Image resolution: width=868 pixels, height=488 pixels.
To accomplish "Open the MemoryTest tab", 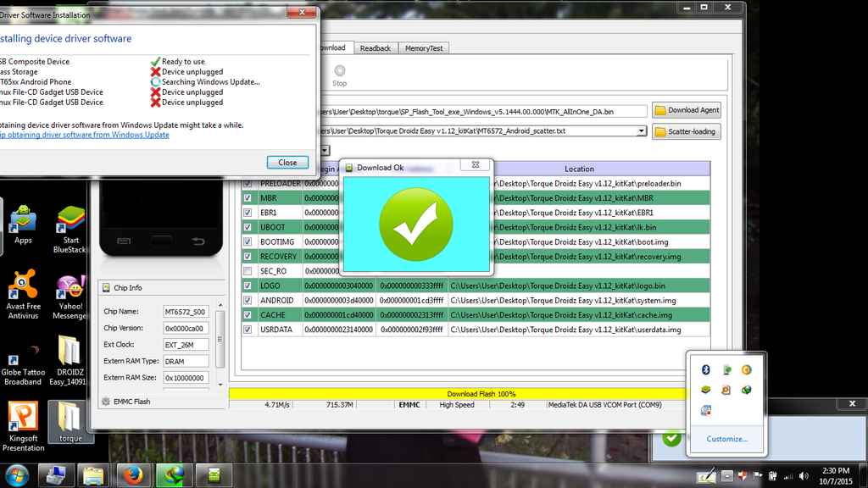I will (423, 48).
